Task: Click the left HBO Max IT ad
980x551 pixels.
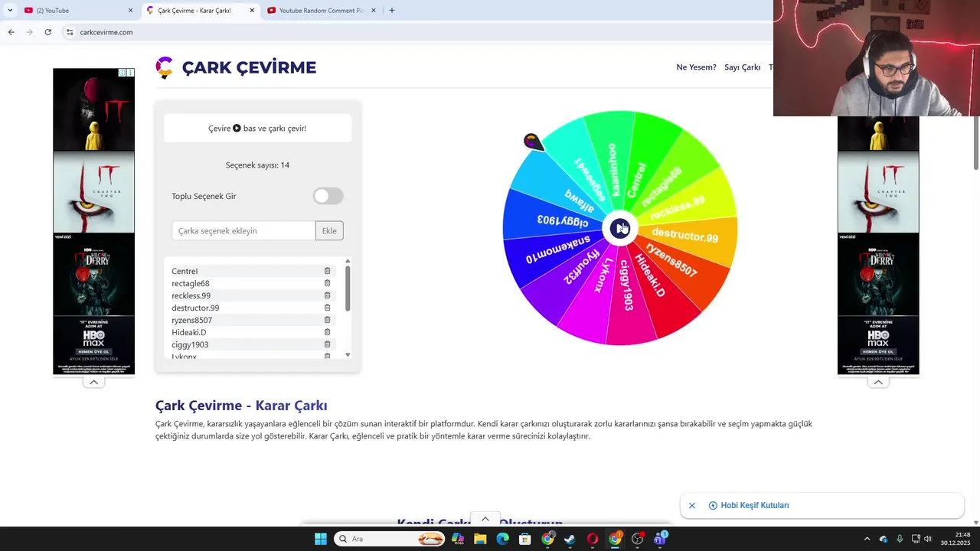Action: point(93,222)
